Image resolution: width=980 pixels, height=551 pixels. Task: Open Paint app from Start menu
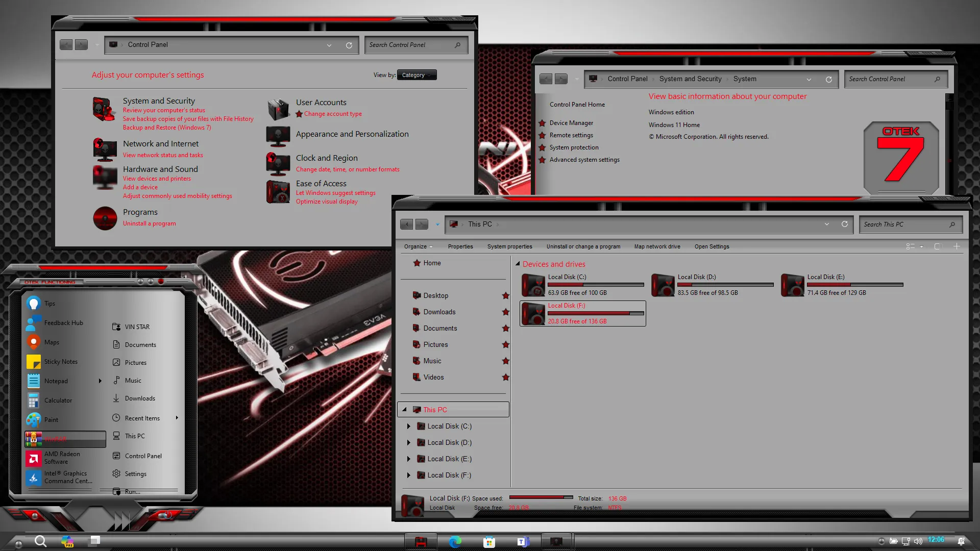pos(51,419)
